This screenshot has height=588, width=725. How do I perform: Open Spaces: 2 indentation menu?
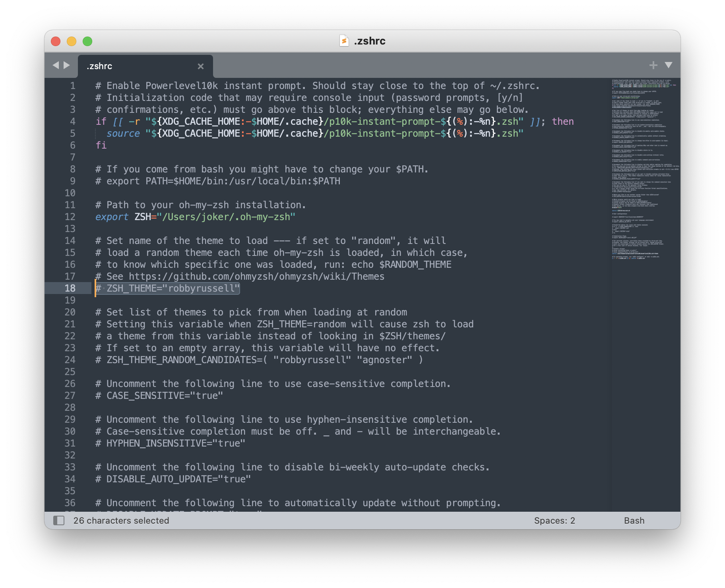[x=554, y=520]
